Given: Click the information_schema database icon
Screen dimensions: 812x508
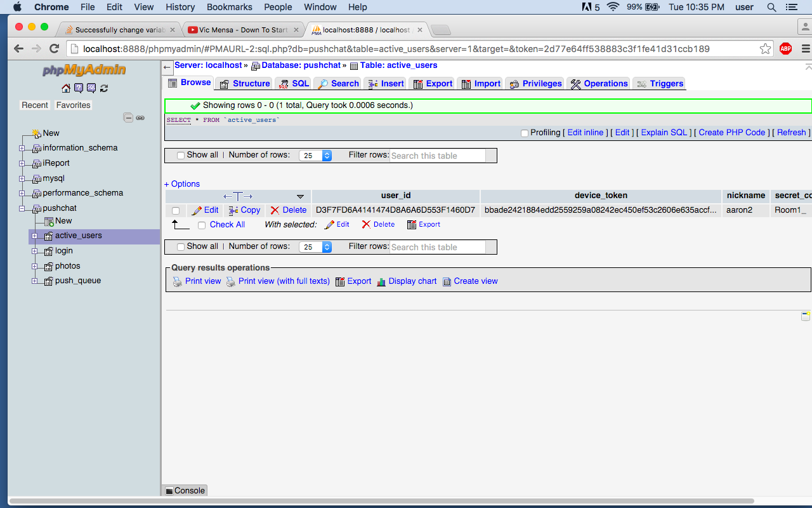Looking at the screenshot, I should pos(37,148).
